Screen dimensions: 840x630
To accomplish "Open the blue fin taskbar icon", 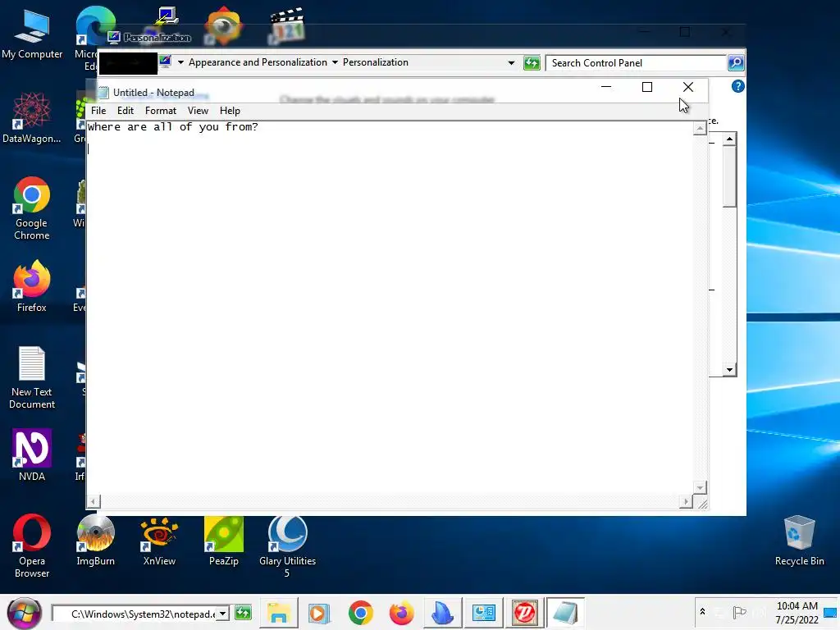I will pyautogui.click(x=442, y=613).
